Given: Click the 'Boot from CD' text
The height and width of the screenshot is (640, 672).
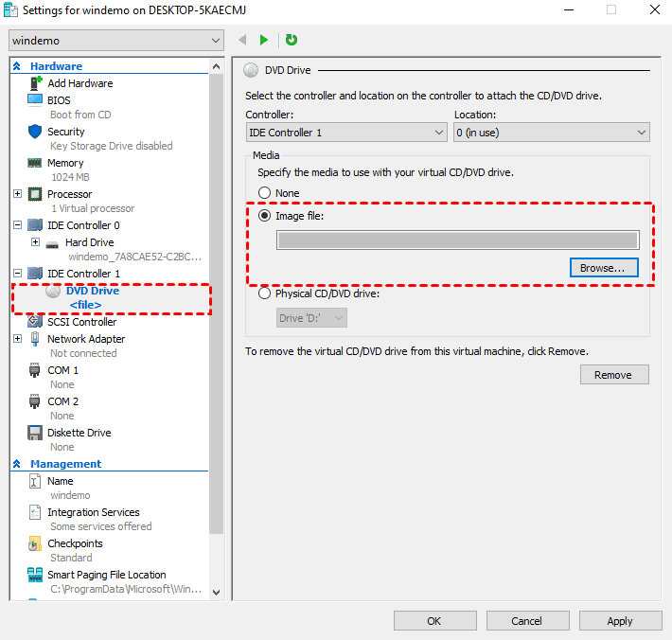Looking at the screenshot, I should coord(80,115).
